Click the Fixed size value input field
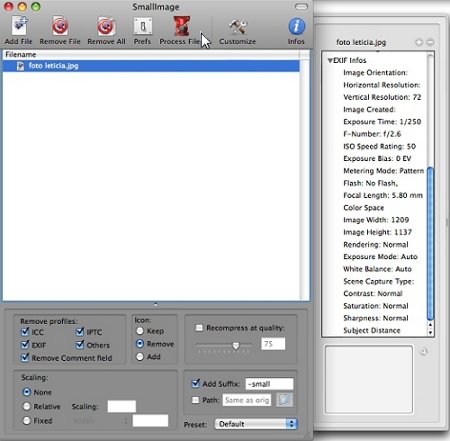The width and height of the screenshot is (450, 441). pos(150,421)
